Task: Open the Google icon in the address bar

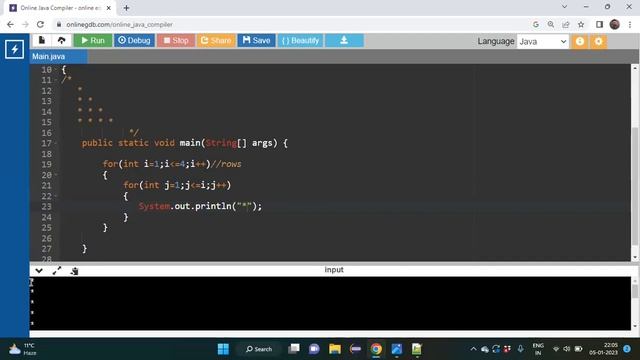Action: pyautogui.click(x=536, y=24)
